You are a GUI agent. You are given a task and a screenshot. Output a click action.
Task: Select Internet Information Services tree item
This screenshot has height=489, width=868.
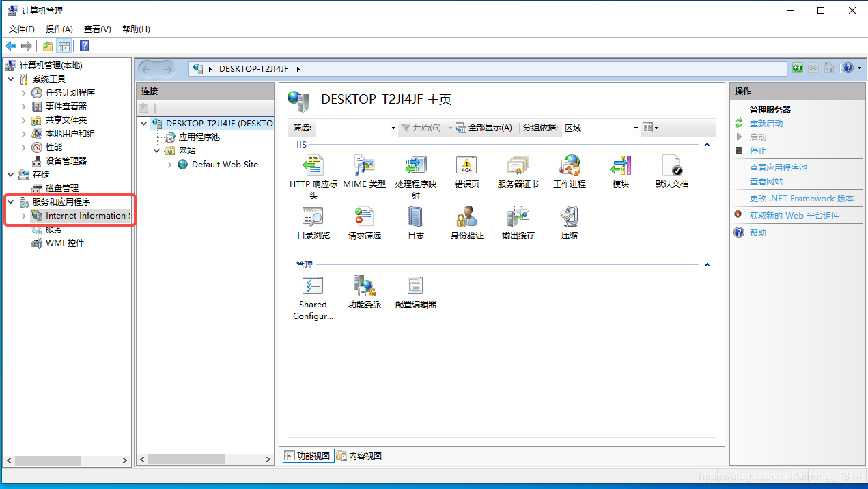pos(79,216)
